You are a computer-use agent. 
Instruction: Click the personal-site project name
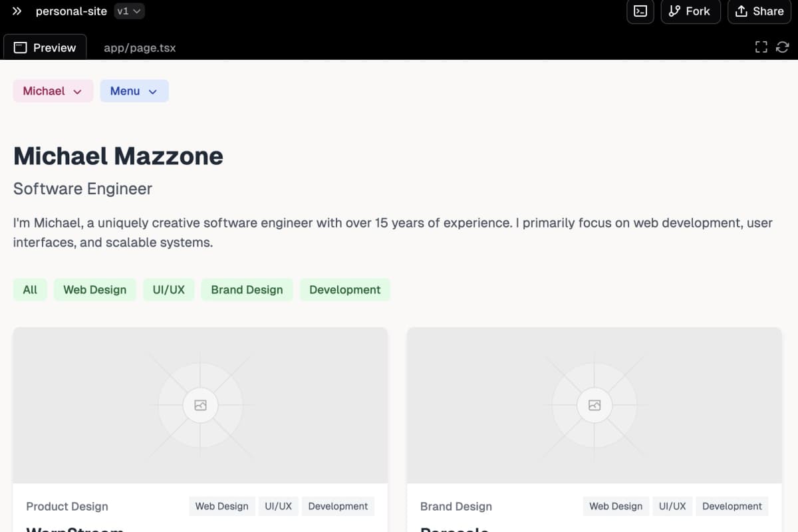coord(71,11)
